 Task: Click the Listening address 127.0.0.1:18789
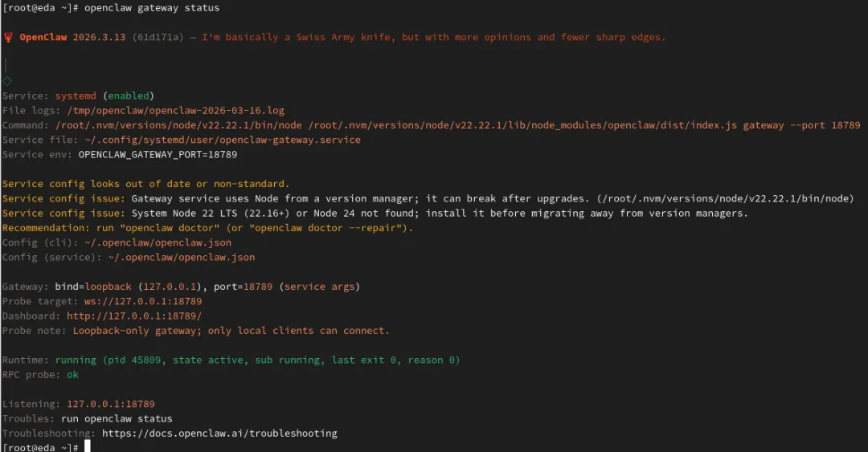pyautogui.click(x=110, y=404)
